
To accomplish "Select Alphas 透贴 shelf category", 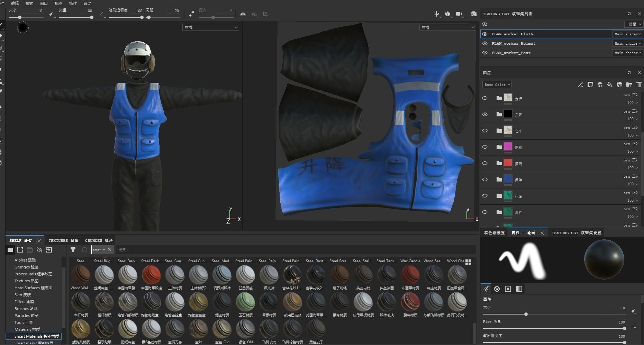I will (x=25, y=260).
